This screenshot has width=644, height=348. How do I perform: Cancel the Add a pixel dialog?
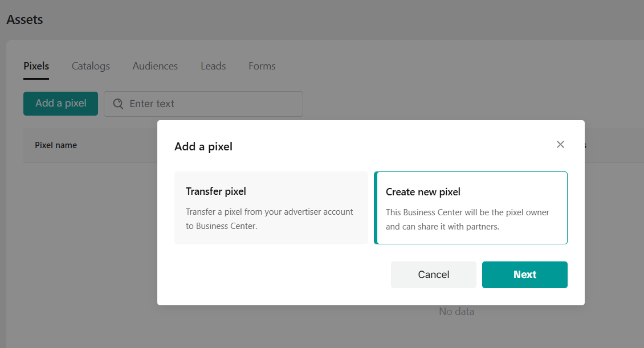433,275
